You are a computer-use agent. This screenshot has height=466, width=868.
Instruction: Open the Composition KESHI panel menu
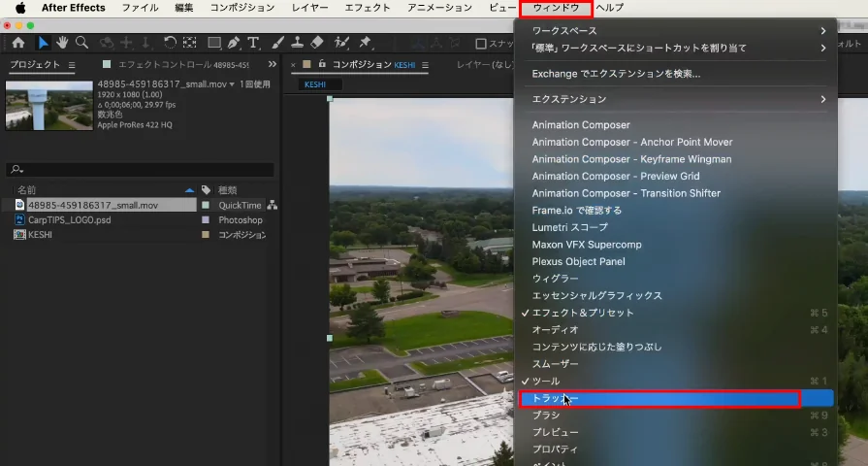tap(425, 65)
